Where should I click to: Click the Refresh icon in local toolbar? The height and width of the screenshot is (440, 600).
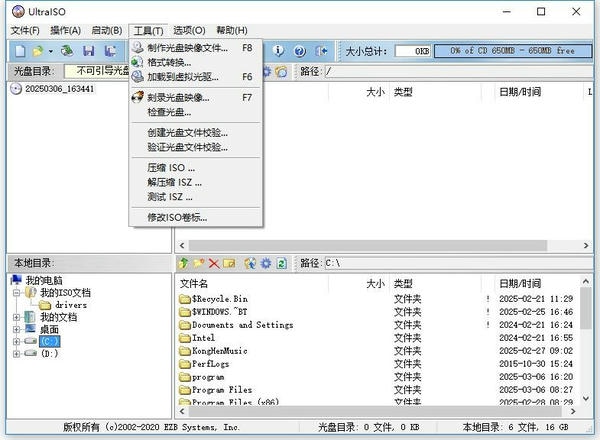(x=282, y=263)
